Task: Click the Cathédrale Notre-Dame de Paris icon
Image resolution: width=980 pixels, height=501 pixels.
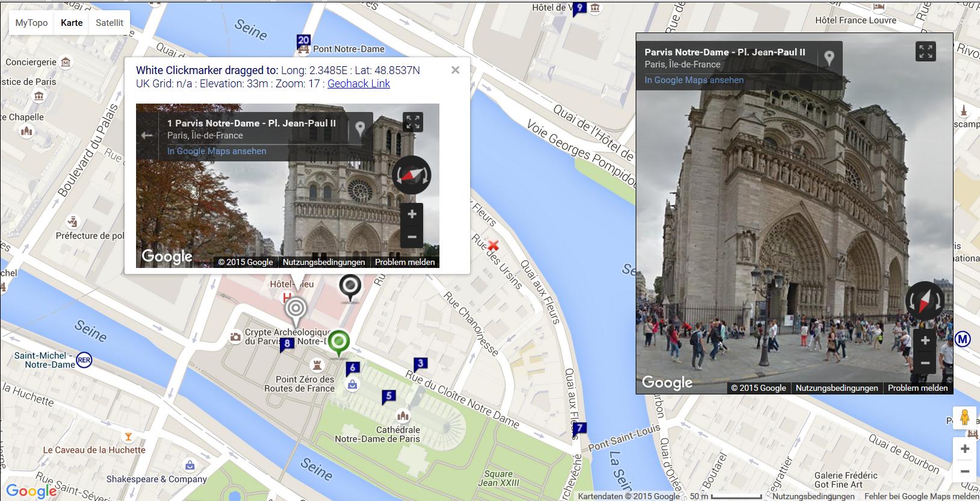Action: [x=403, y=415]
